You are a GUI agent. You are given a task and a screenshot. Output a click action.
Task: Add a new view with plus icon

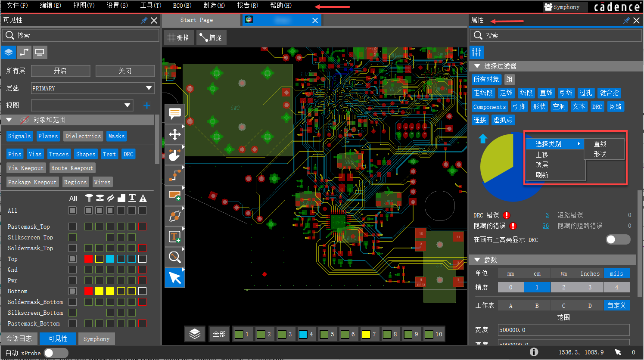(147, 106)
